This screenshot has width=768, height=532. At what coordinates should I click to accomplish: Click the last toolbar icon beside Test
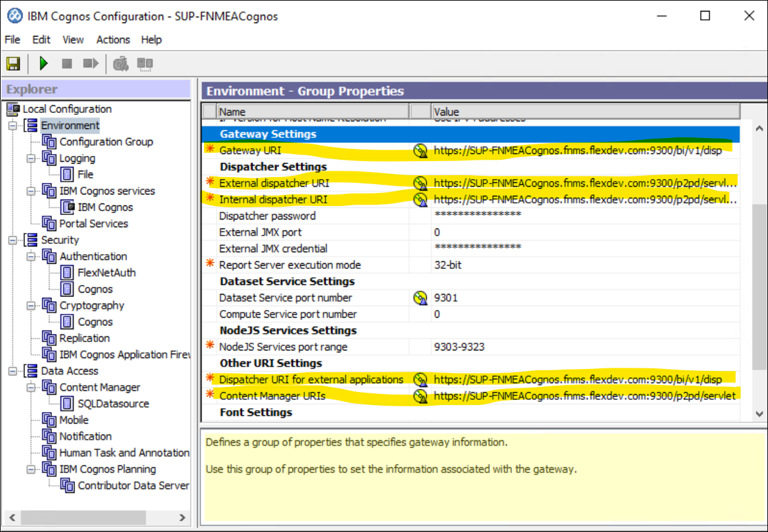tap(145, 64)
